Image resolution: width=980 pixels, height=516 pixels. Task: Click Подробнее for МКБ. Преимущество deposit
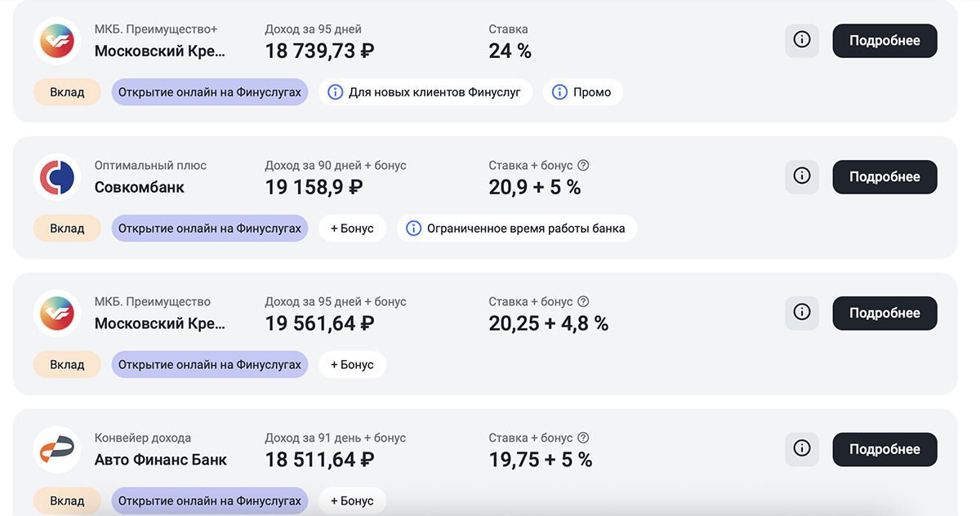click(x=884, y=314)
